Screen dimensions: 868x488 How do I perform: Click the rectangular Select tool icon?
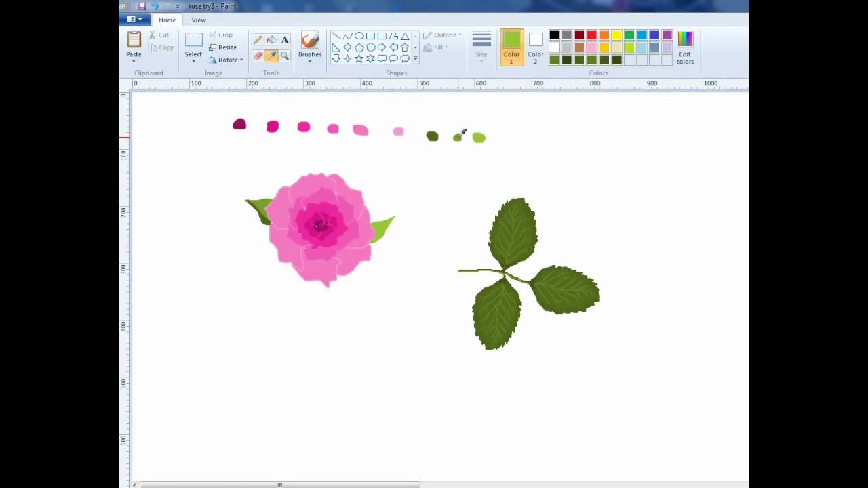click(x=193, y=40)
